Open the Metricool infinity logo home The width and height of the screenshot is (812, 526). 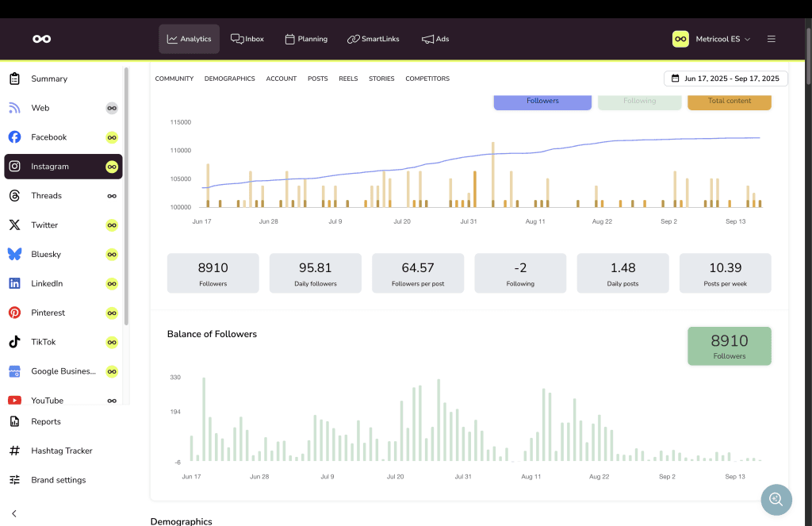point(41,39)
